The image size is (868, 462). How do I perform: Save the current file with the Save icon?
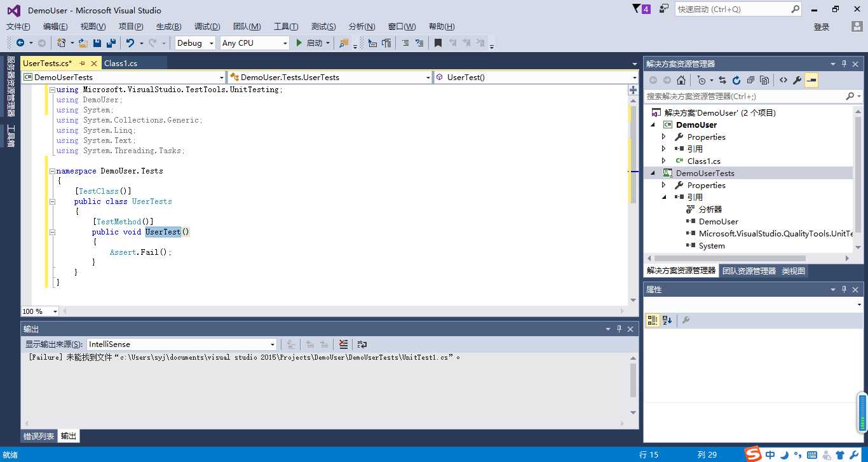coord(97,43)
